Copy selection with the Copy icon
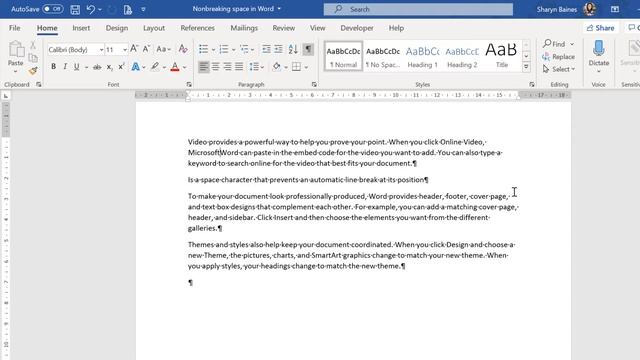640x360 pixels. [x=33, y=58]
